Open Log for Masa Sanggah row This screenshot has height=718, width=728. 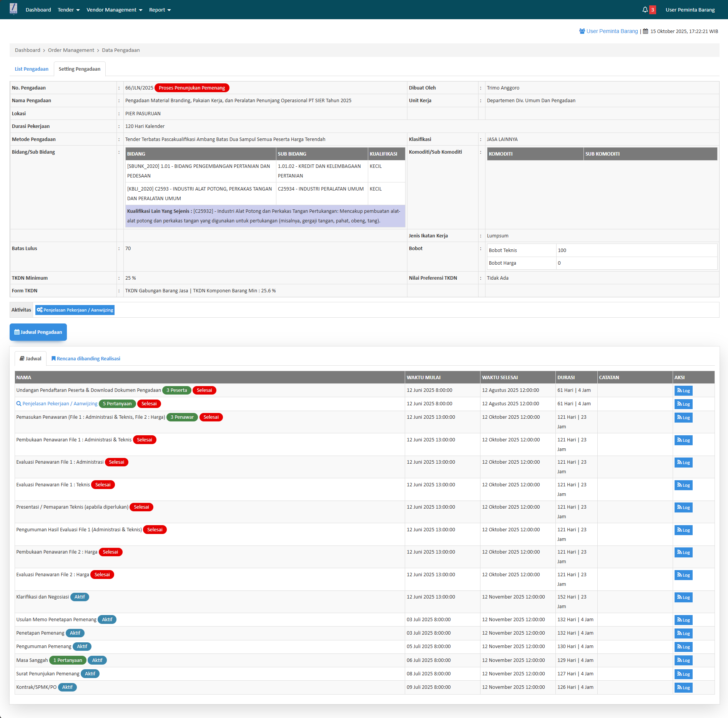683,660
